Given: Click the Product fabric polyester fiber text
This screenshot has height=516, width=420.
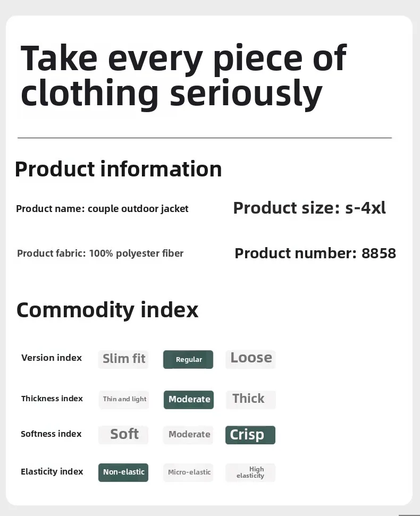Looking at the screenshot, I should tap(100, 253).
